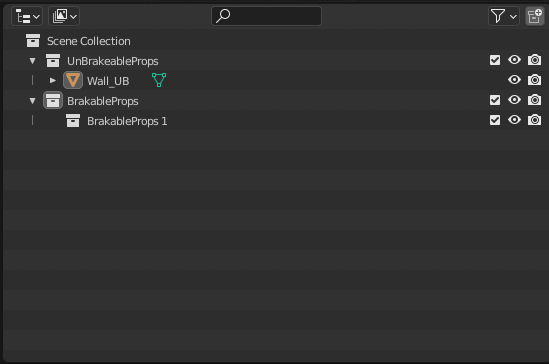Click the green mesh data icon
The image size is (549, 364).
click(x=159, y=80)
